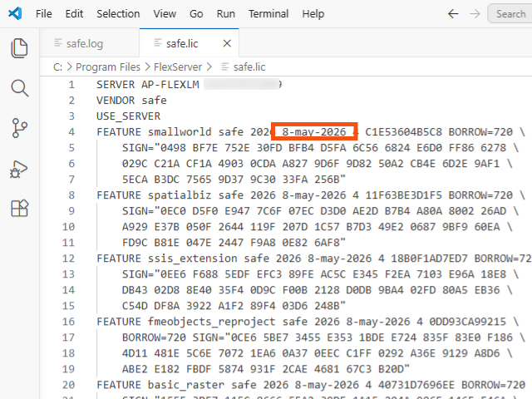The height and width of the screenshot is (399, 532).
Task: Click 'SIGN="0EC0' on line 9
Action: [x=154, y=211]
